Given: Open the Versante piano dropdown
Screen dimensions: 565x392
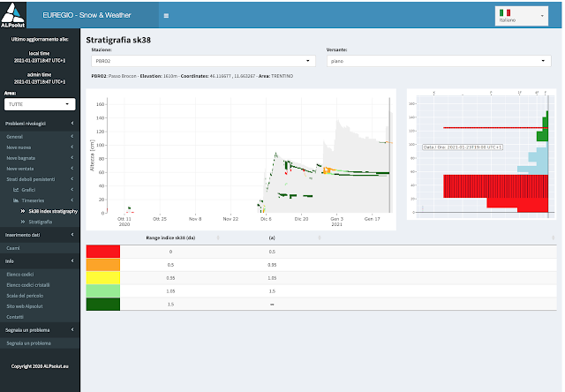Looking at the screenshot, I should tap(439, 61).
